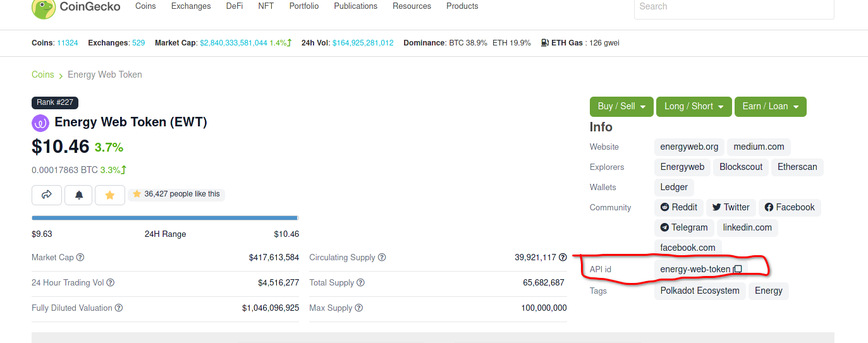The height and width of the screenshot is (343, 868).
Task: Click the ETH Gas pump icon
Action: (x=545, y=43)
